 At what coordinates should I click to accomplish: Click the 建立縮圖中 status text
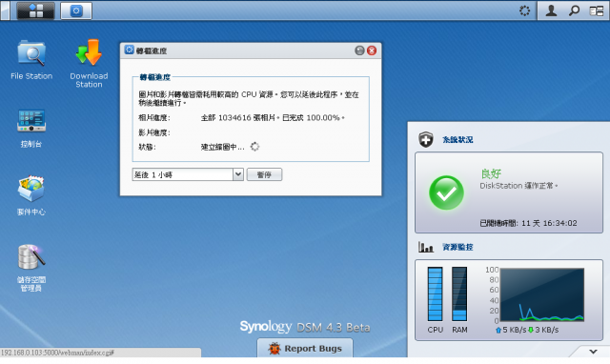[x=222, y=147]
